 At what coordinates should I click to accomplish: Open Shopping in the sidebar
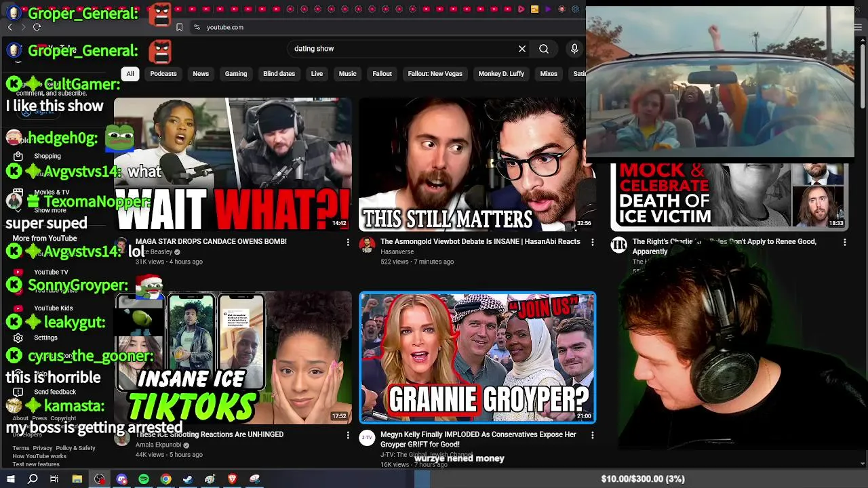pyautogui.click(x=47, y=156)
